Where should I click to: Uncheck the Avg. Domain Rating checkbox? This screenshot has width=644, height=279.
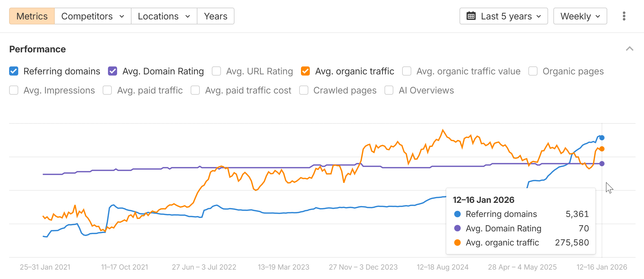coord(113,71)
